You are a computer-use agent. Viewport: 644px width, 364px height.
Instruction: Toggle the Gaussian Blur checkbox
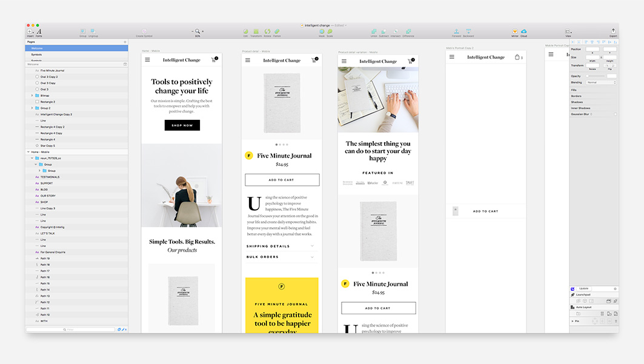615,114
